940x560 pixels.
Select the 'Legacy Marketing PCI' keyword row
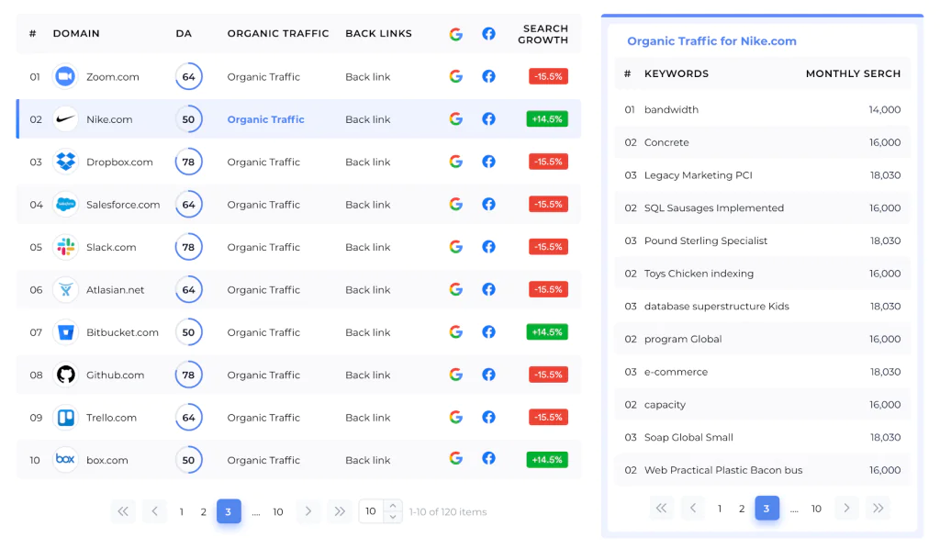point(763,175)
